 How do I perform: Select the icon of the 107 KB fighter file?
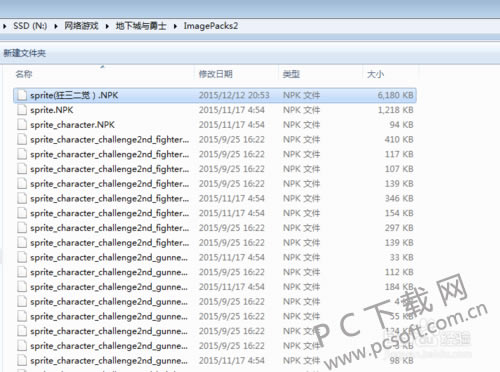[22, 169]
